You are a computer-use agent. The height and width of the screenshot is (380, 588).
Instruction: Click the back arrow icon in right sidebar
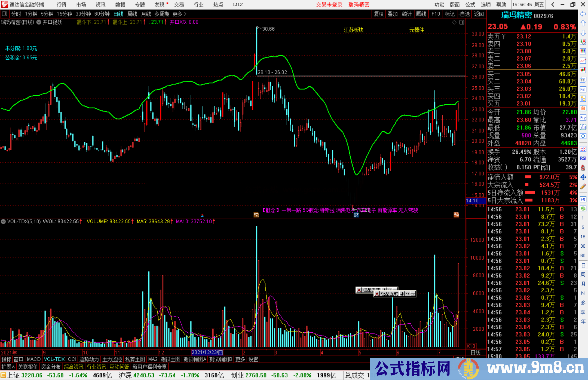(x=583, y=14)
